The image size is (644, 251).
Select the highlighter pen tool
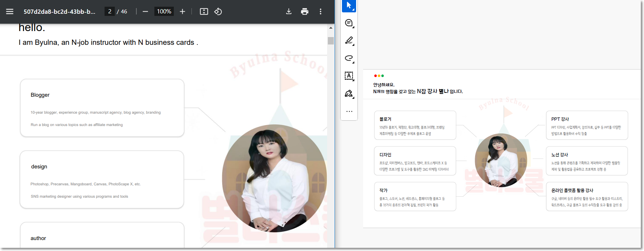pos(349,41)
